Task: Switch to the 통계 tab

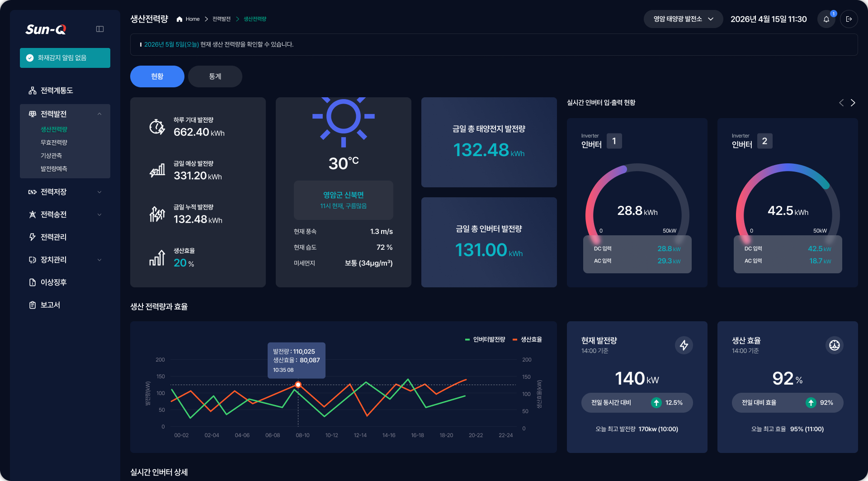Action: pyautogui.click(x=215, y=76)
